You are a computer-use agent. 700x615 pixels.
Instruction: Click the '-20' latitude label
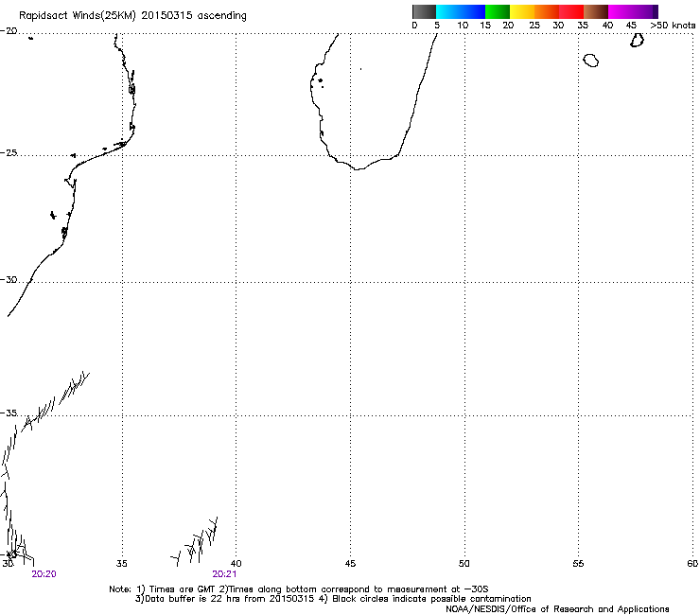pos(9,31)
